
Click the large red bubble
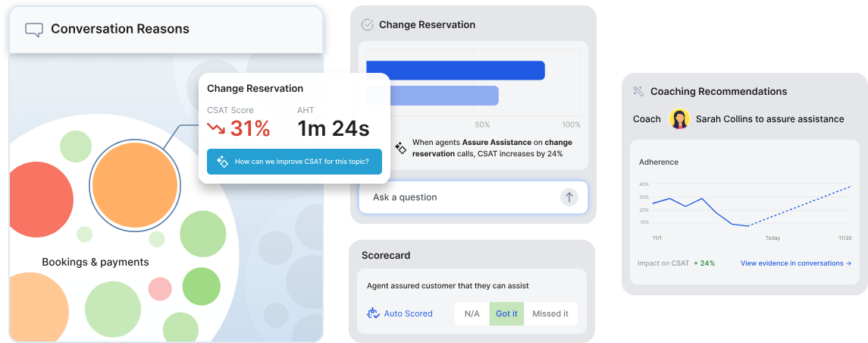coord(42,200)
